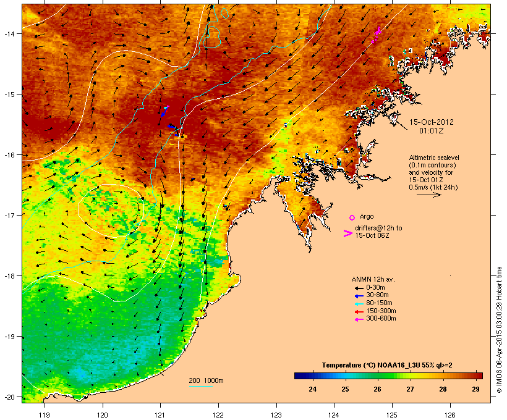The height and width of the screenshot is (420, 507).
Task: Click the magenta drifter track near 14°S
Action: coord(377,35)
